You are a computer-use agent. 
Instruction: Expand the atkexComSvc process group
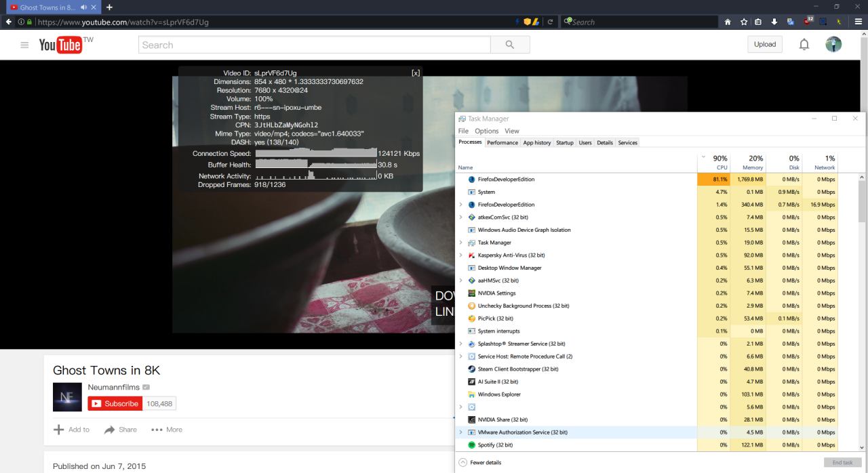click(x=461, y=218)
